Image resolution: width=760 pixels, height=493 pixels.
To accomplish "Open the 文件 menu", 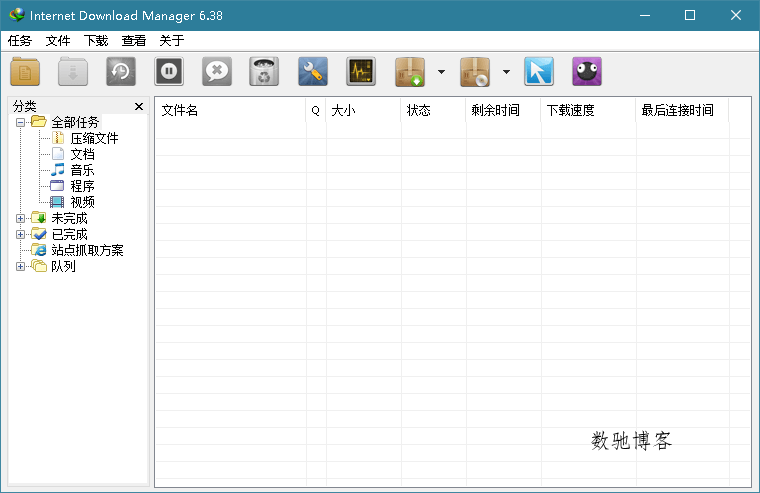I will coord(58,41).
